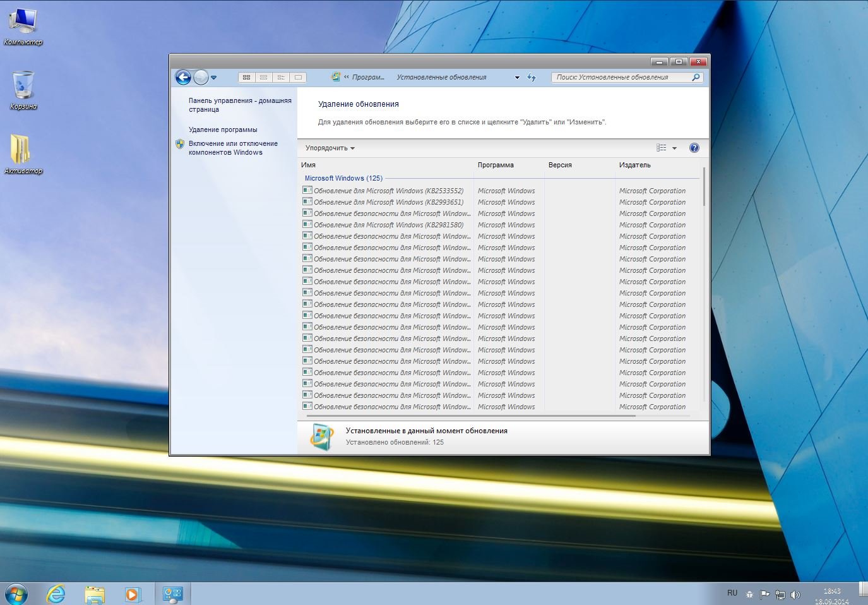The height and width of the screenshot is (605, 868).
Task: Open the Windows Start menu
Action: pyautogui.click(x=16, y=594)
